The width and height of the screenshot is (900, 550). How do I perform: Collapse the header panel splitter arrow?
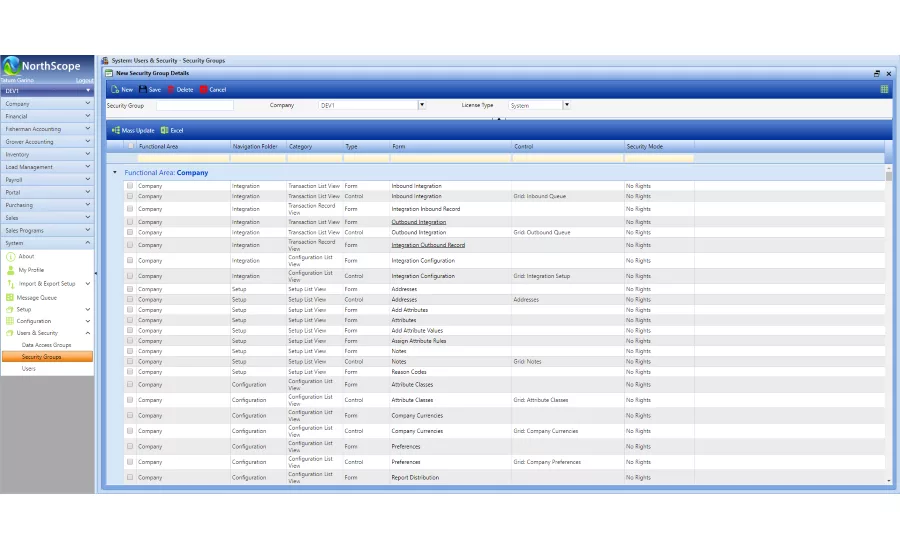(499, 119)
